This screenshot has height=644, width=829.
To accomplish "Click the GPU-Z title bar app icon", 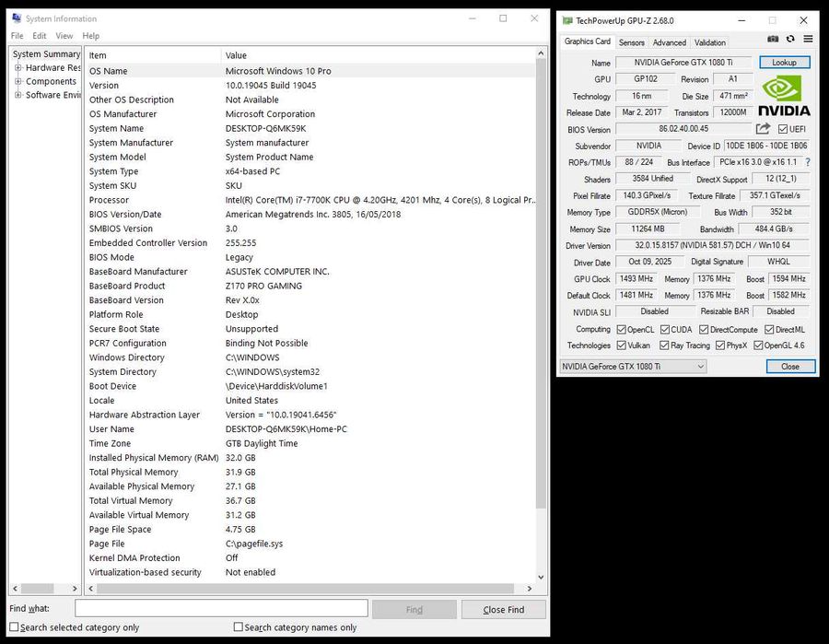I will (x=567, y=20).
